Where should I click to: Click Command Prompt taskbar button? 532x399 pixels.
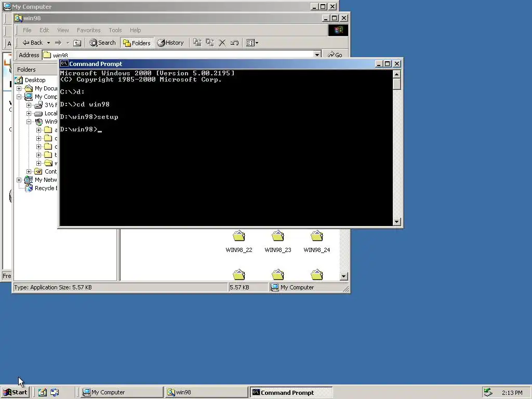coord(291,392)
